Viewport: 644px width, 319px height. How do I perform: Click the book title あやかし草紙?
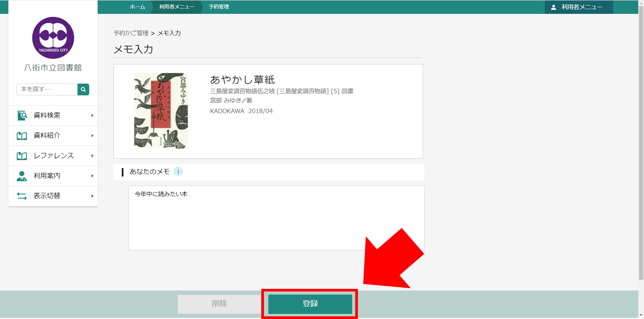[243, 80]
